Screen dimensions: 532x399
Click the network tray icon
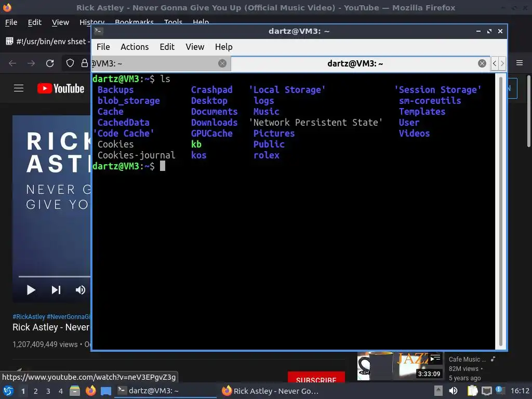486,391
